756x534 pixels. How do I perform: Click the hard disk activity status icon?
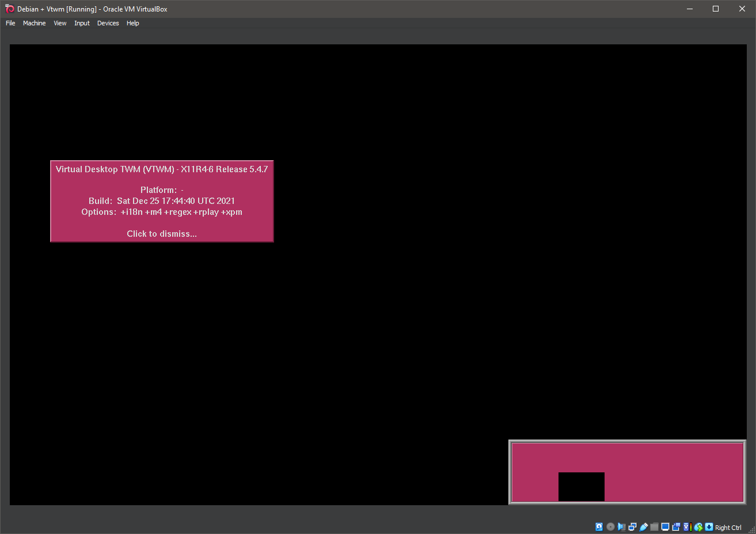(x=599, y=527)
